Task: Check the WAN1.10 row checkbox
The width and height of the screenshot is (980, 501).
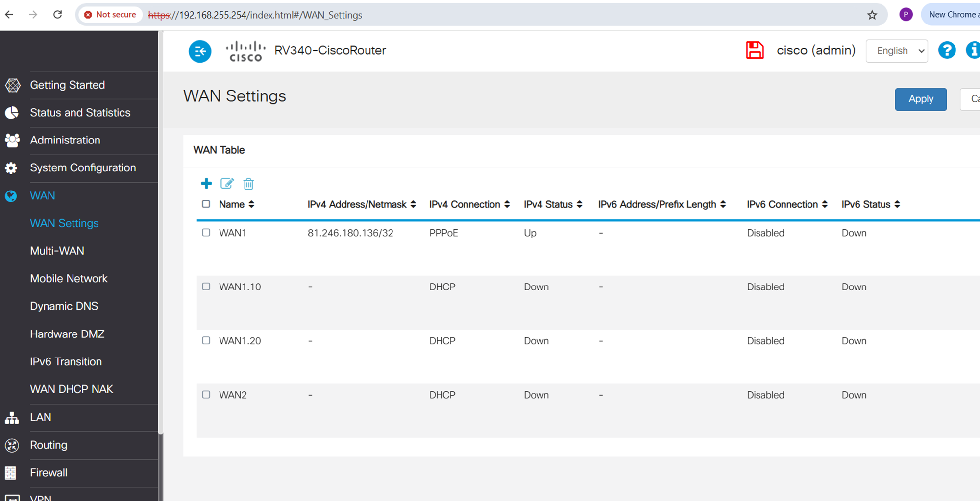Action: 206,286
